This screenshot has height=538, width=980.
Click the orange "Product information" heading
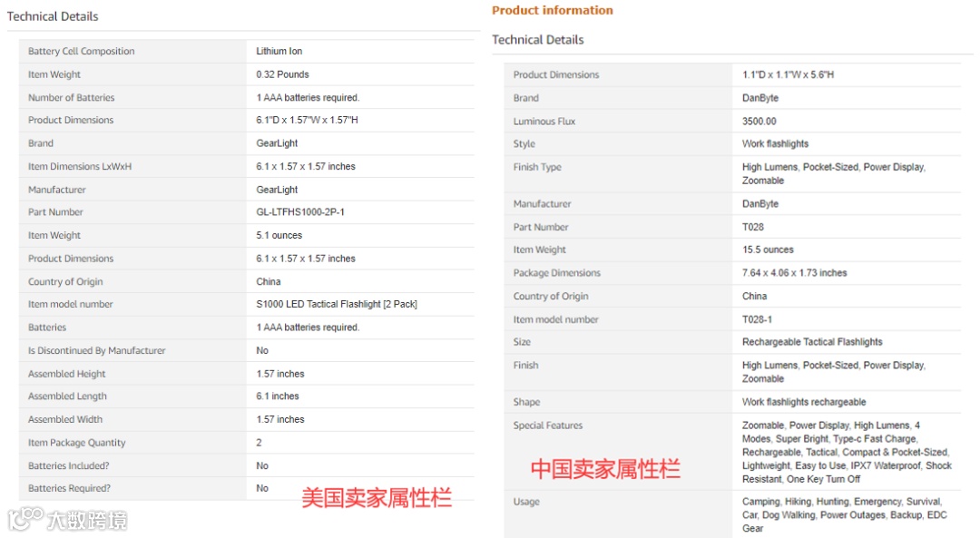tap(552, 10)
